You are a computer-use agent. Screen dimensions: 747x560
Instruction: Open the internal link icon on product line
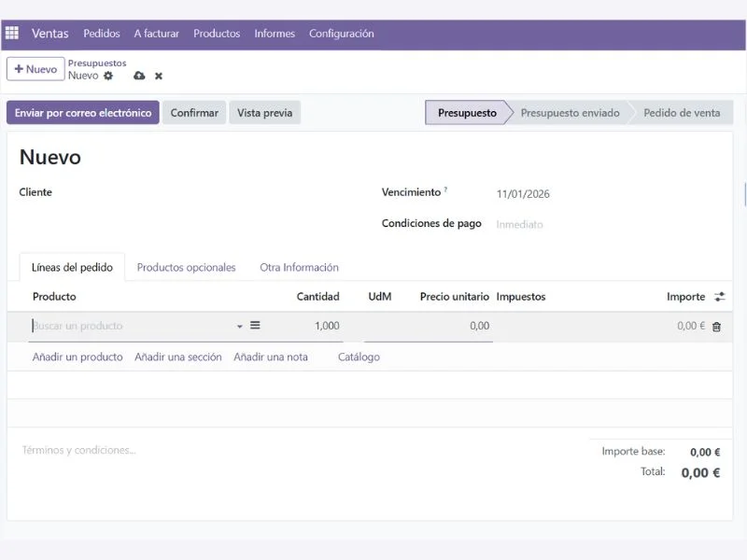click(254, 326)
